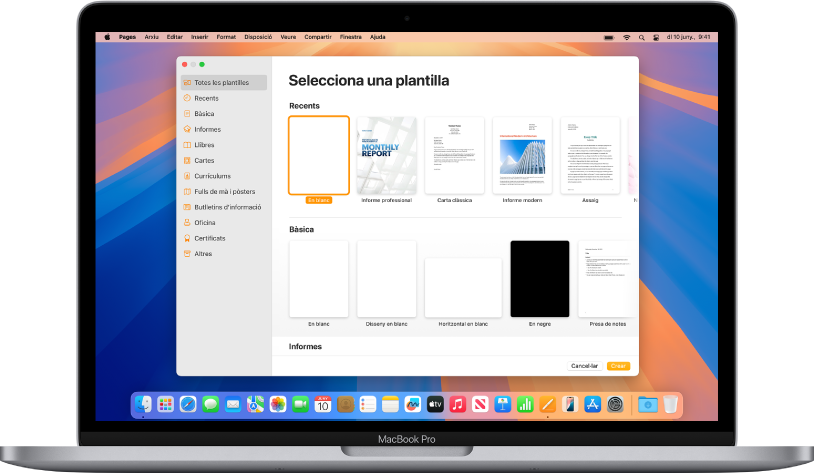Click the Crear button
814x473 pixels.
(x=618, y=366)
